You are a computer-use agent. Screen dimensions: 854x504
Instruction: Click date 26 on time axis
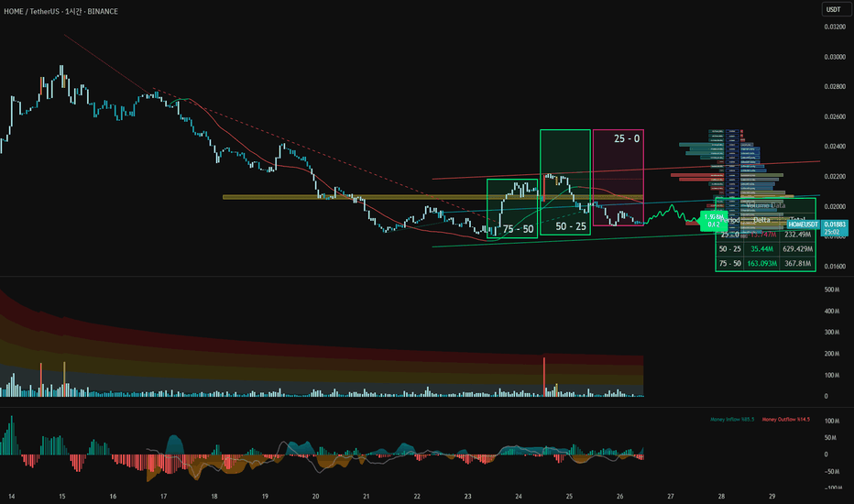619,497
